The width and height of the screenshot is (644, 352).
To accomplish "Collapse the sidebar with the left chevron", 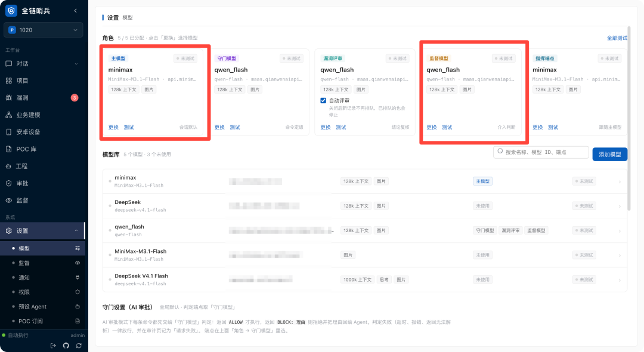I will pyautogui.click(x=76, y=11).
